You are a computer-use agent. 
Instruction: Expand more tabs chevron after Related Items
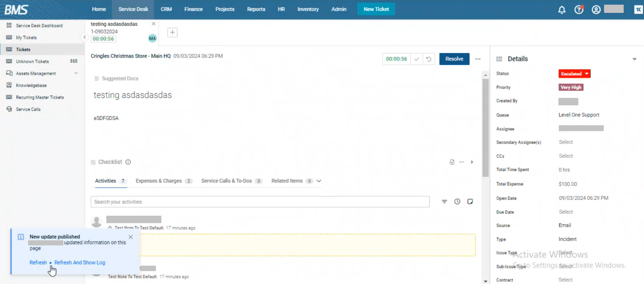(x=319, y=181)
